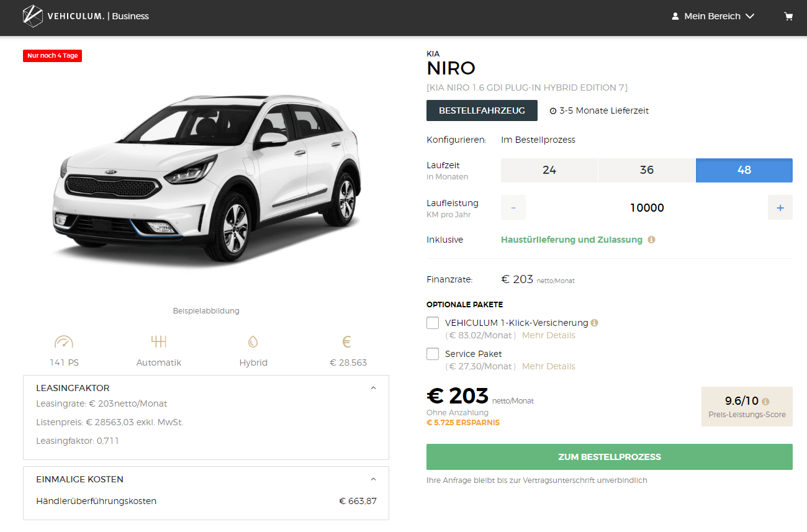807x532 pixels.
Task: Select 36 months Laufzeit
Action: click(647, 170)
